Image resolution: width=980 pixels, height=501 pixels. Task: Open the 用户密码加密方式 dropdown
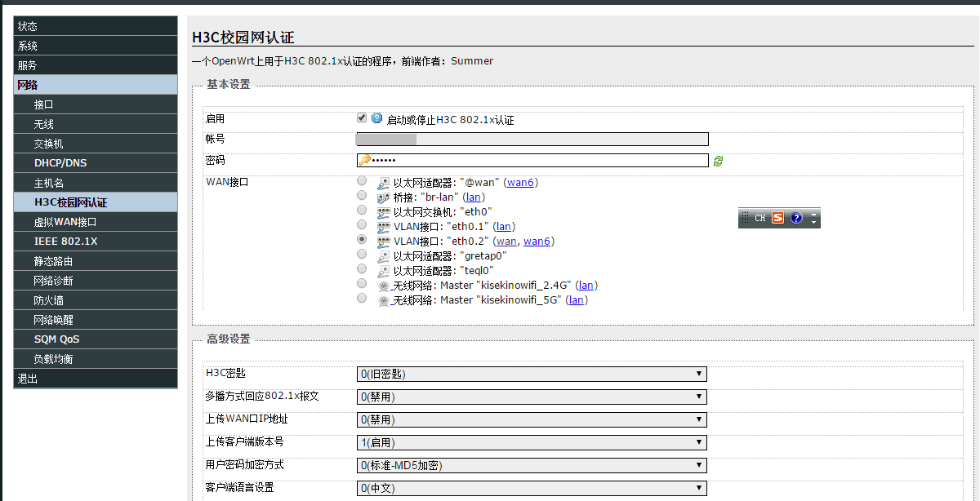[532, 465]
